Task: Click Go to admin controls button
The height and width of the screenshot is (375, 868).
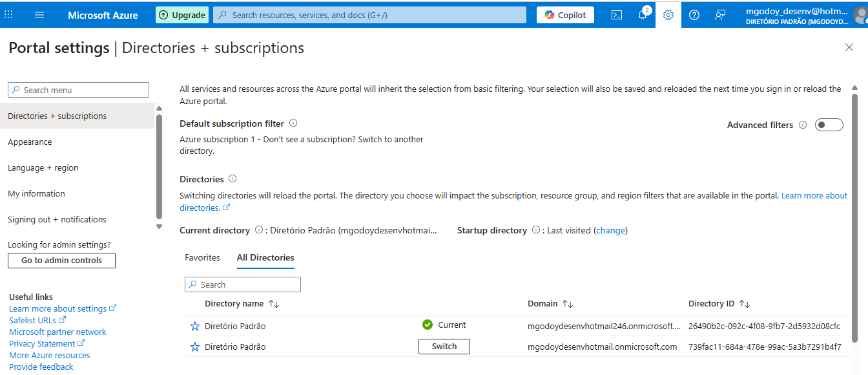Action: pyautogui.click(x=61, y=261)
